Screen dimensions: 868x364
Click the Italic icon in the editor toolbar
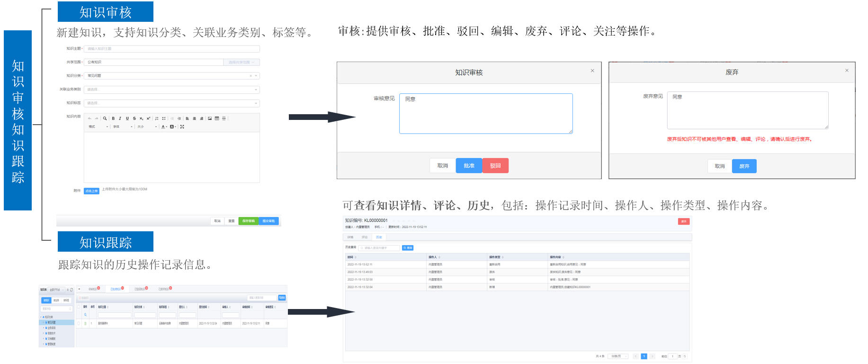tap(120, 118)
